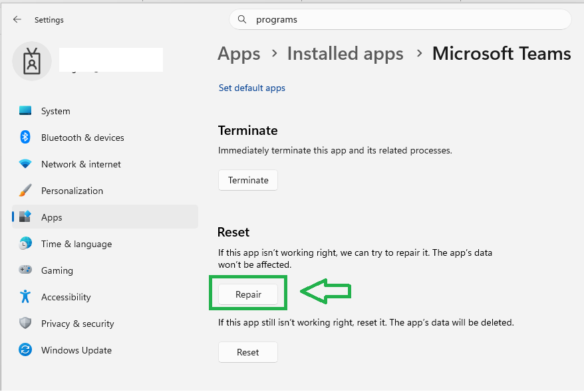Click the Bluetooth icon in sidebar
Screen dimensions: 584x392
pos(25,138)
